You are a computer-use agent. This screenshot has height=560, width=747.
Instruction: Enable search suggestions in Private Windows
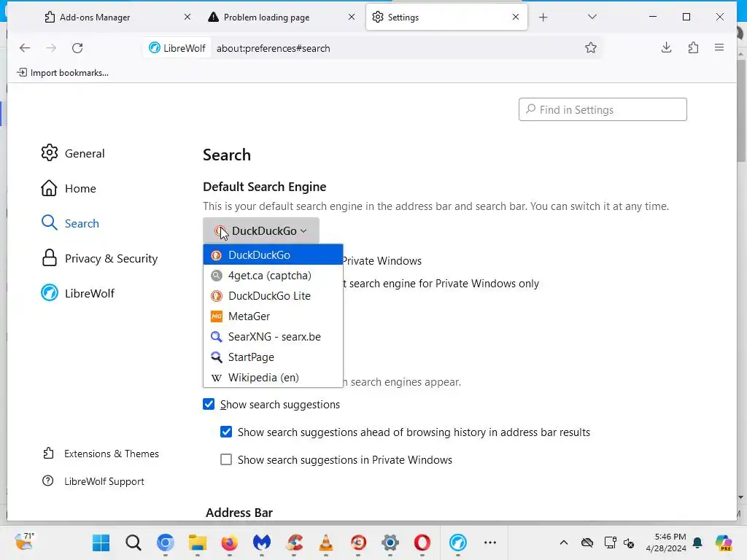[x=226, y=459]
